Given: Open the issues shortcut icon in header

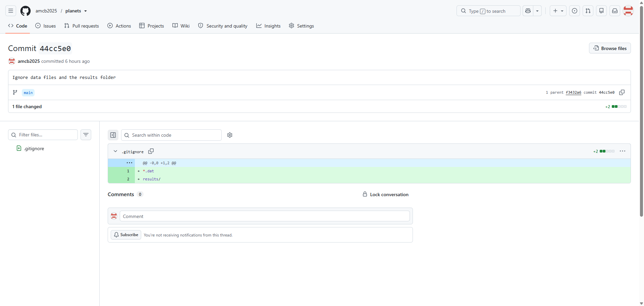Looking at the screenshot, I should click(x=575, y=11).
